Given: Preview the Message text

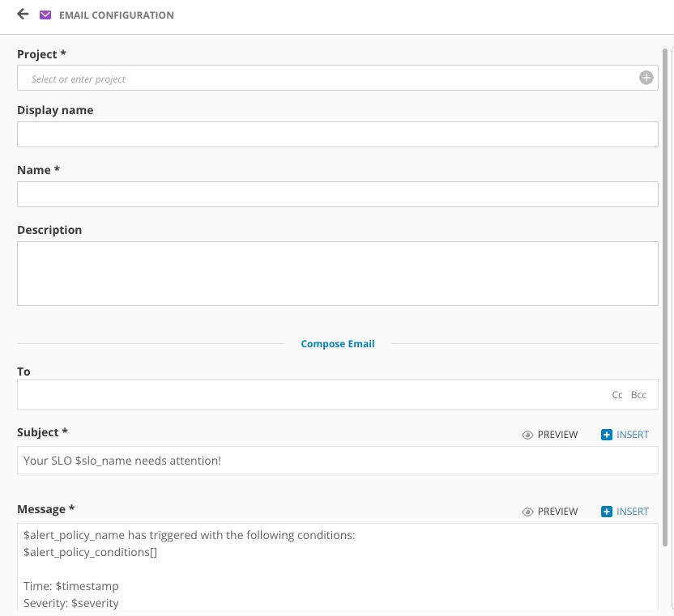Looking at the screenshot, I should [557, 512].
